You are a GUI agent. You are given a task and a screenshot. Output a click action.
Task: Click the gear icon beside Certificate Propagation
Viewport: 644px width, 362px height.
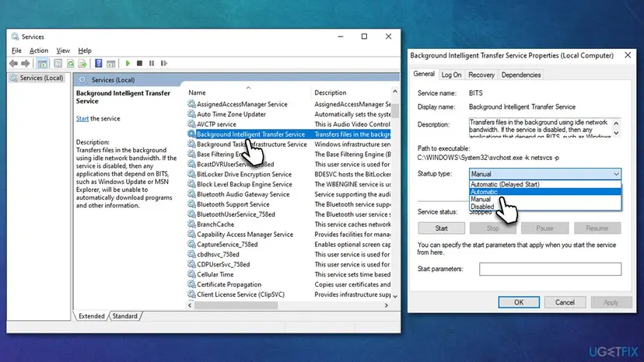(191, 284)
